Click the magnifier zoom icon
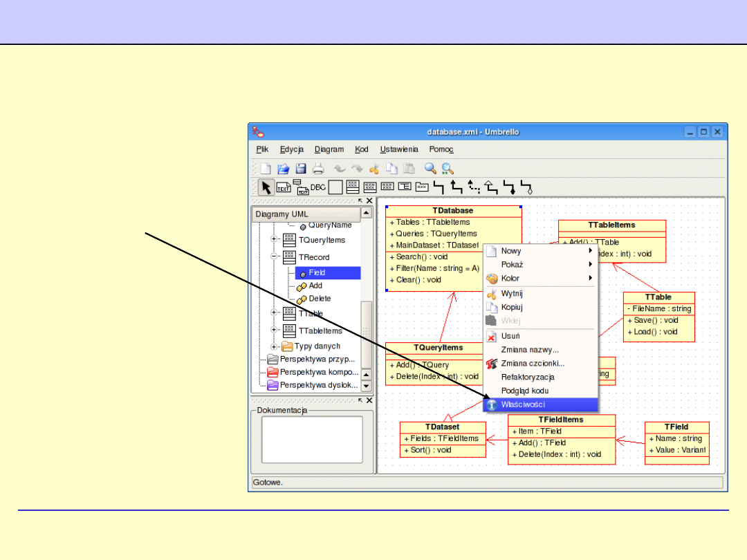Screen dimensions: 747x560 tap(430, 168)
